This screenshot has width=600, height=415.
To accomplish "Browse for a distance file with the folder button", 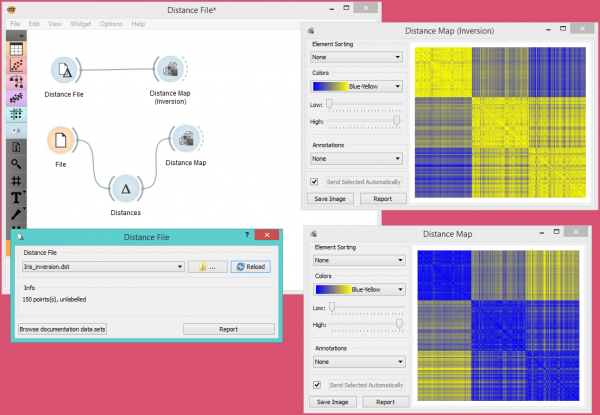I will click(x=208, y=267).
